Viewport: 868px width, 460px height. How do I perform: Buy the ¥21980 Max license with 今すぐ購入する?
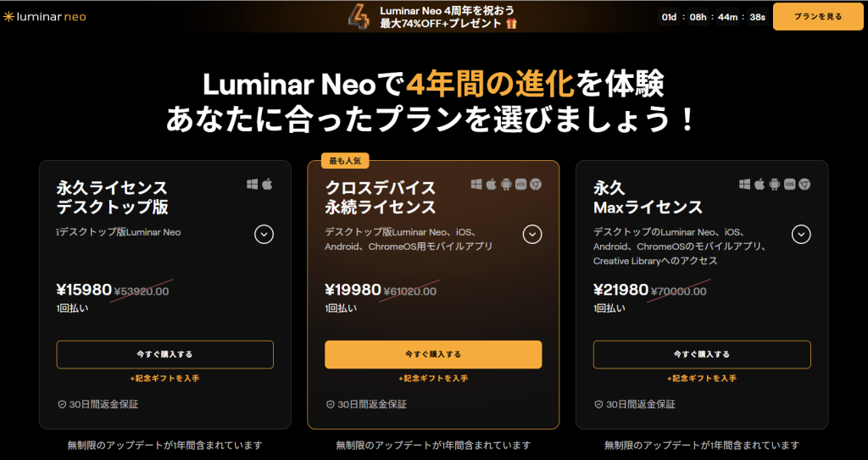tap(702, 354)
